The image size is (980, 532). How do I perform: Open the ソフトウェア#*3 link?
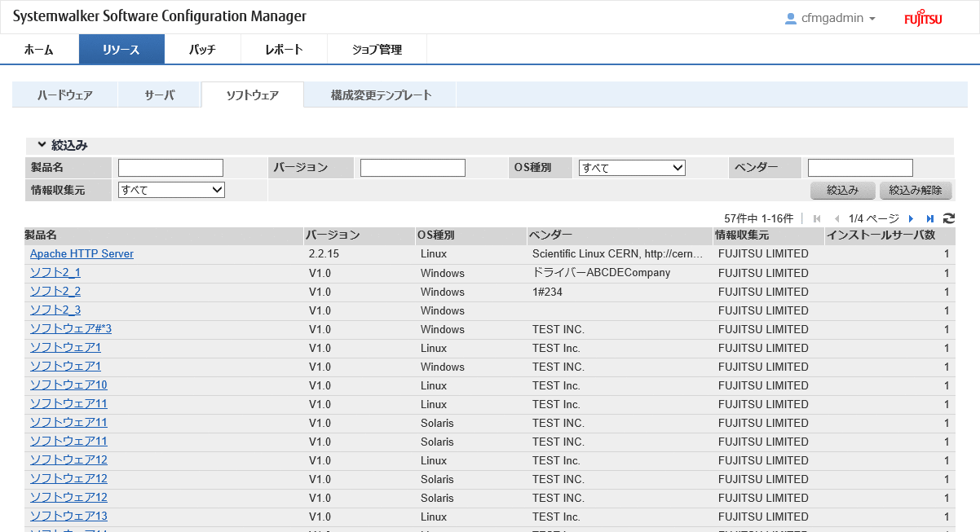tap(71, 328)
